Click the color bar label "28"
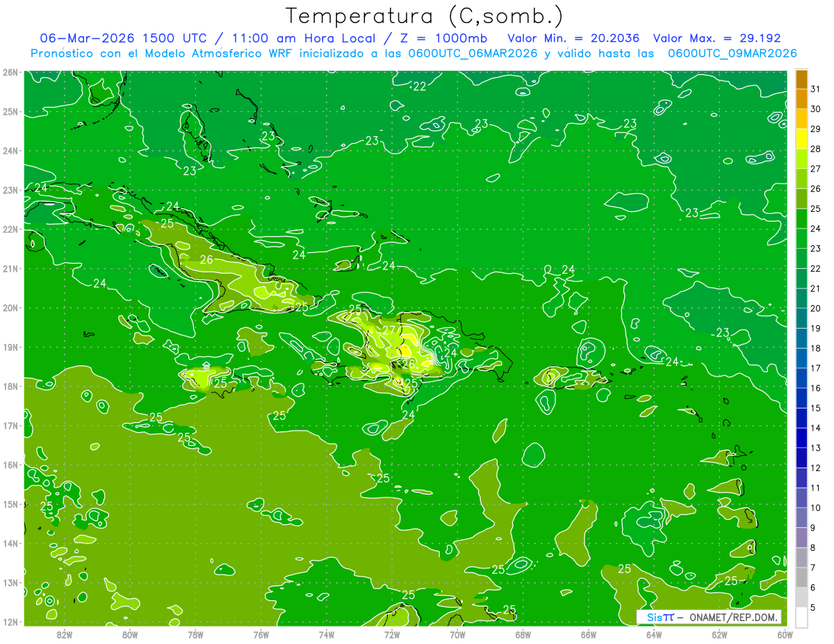This screenshot has height=644, width=834. tap(815, 149)
